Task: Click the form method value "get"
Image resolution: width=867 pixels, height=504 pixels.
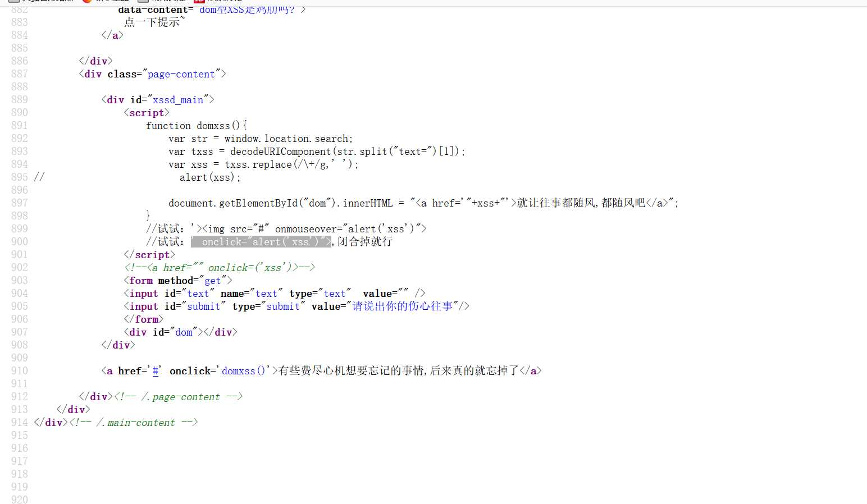Action: (213, 281)
